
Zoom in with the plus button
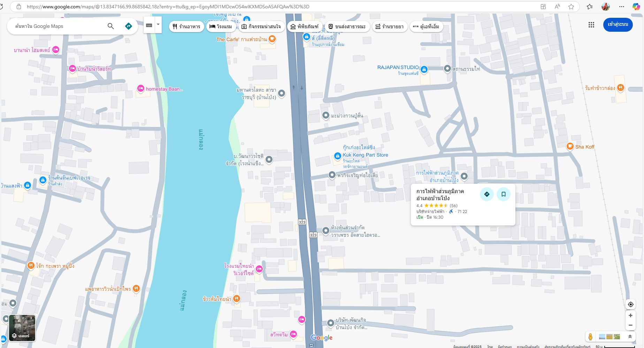coord(630,316)
